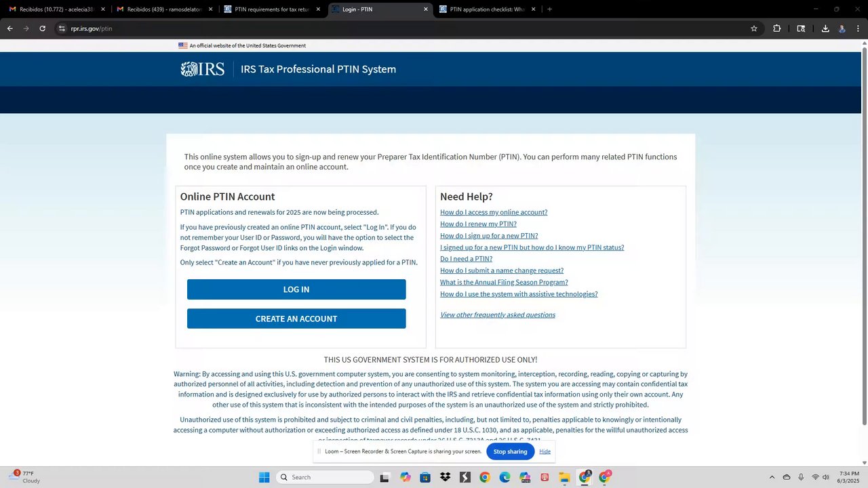Click 'IRS Tax Professional PTIN System' title

tap(318, 69)
